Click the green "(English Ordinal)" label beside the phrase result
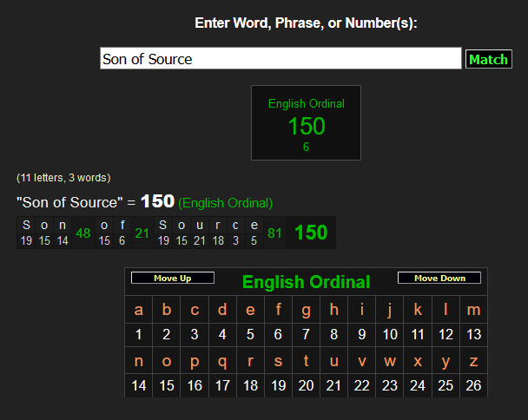 point(226,203)
